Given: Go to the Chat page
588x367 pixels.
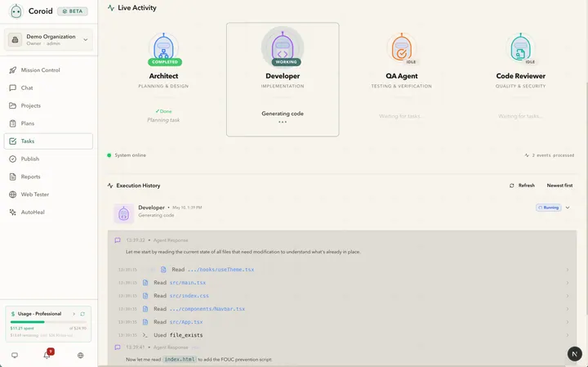Looking at the screenshot, I should point(48,87).
